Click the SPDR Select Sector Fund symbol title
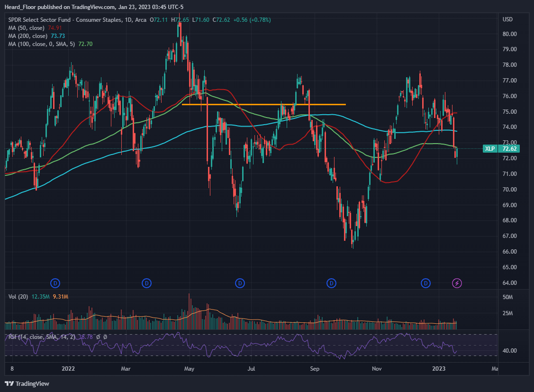The image size is (534, 392). [x=65, y=20]
